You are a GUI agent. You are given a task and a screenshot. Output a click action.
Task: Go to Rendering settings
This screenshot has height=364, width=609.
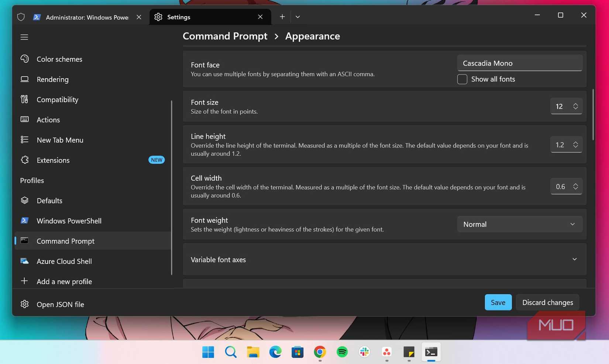(x=92, y=79)
